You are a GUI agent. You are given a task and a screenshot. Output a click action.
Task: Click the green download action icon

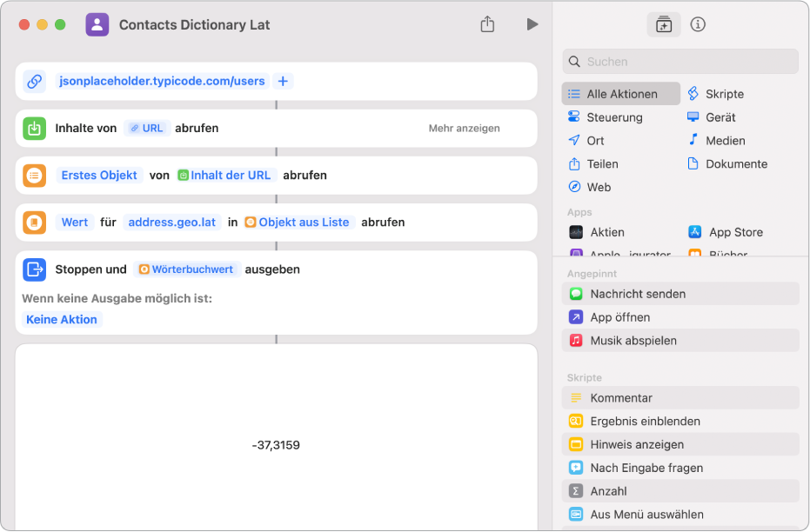(x=35, y=128)
